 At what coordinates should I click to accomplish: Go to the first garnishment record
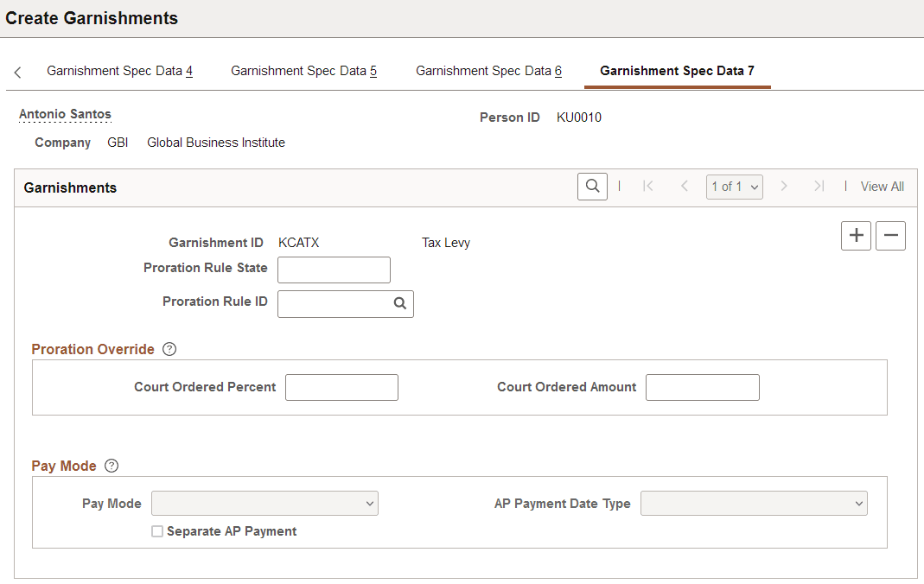(648, 186)
